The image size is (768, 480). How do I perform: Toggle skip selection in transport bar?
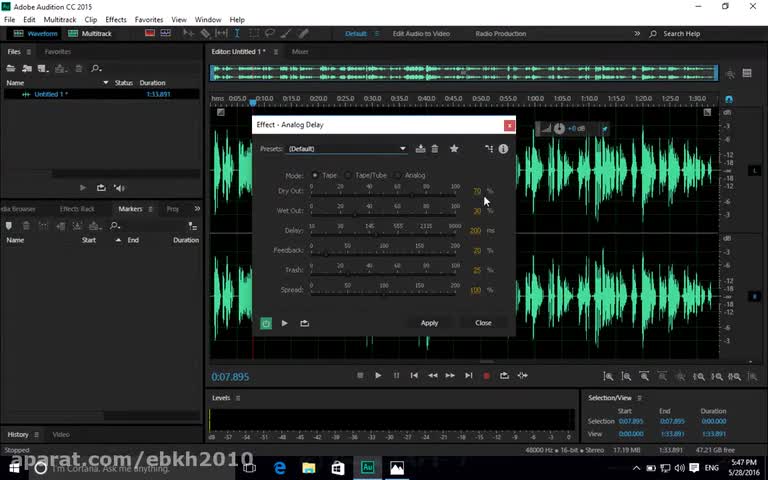pyautogui.click(x=523, y=375)
